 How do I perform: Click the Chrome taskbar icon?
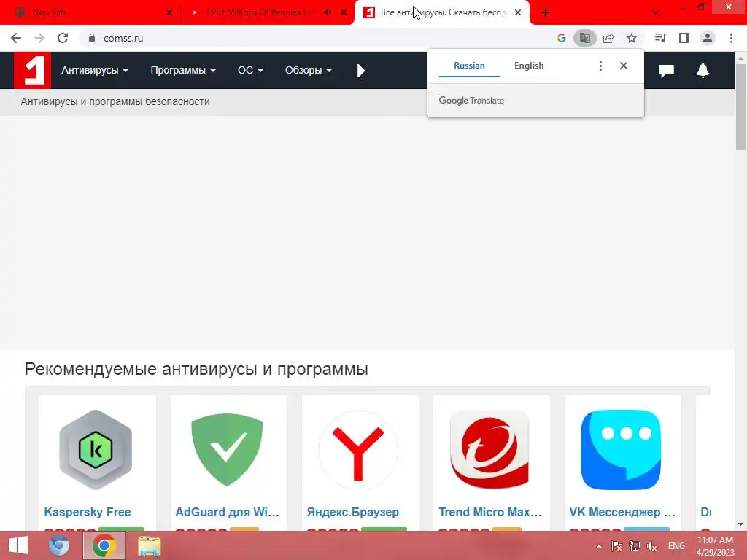tap(104, 545)
